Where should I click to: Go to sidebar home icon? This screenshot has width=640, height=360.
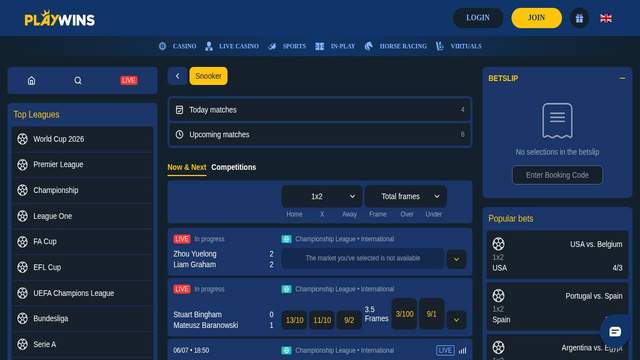31,80
